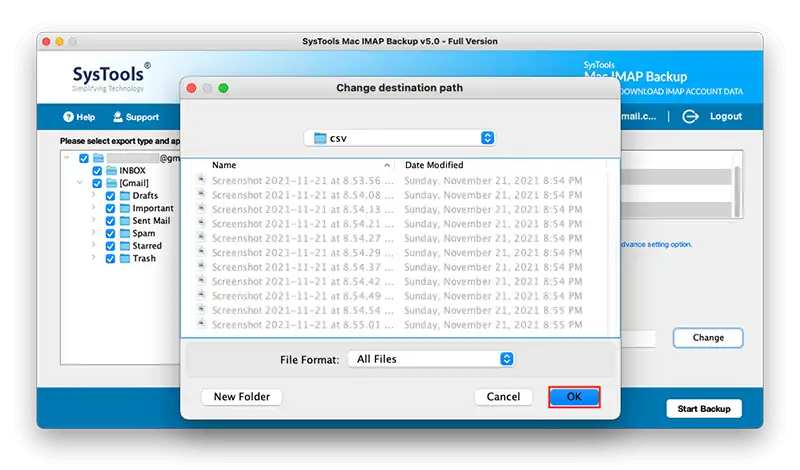The width and height of the screenshot is (800, 470).
Task: Expand the Drafts tree node
Action: [x=93, y=194]
